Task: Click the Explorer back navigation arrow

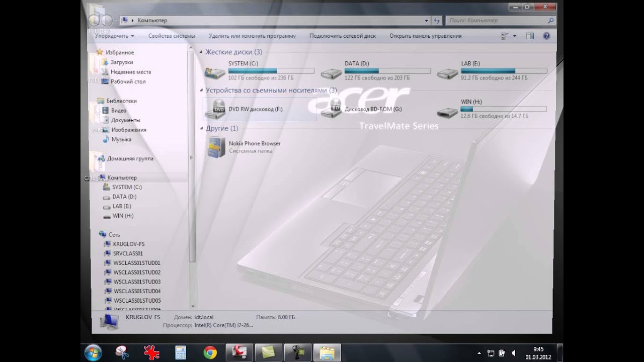Action: 94,21
